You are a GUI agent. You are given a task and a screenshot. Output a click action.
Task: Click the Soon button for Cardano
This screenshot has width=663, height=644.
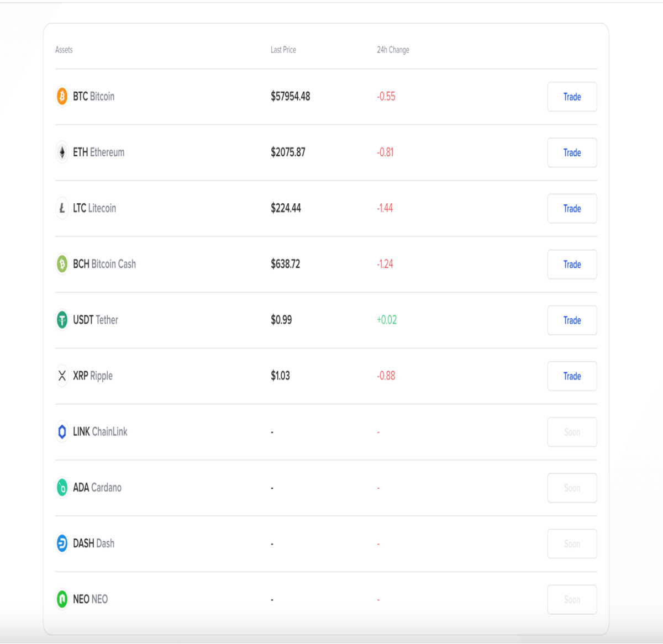click(x=572, y=488)
